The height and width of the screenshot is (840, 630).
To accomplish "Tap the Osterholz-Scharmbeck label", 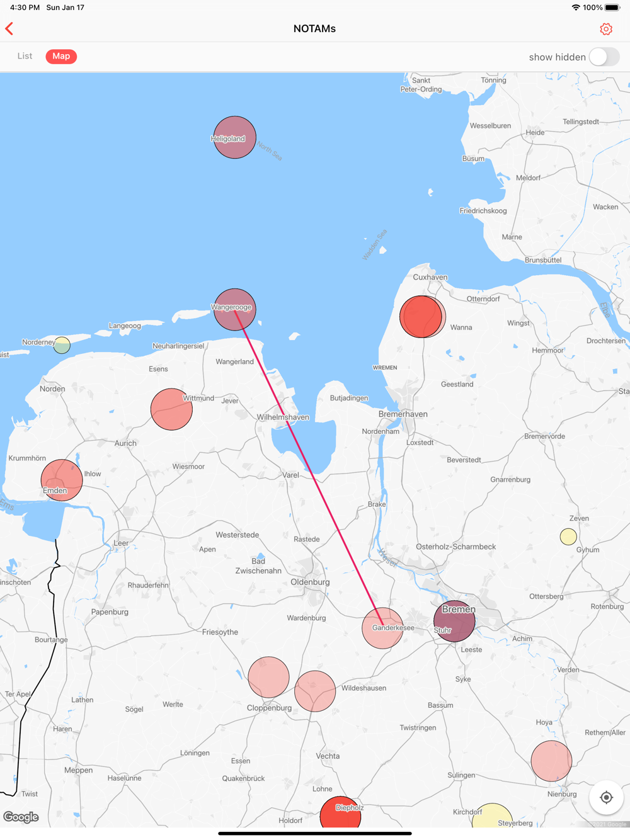I will (455, 547).
